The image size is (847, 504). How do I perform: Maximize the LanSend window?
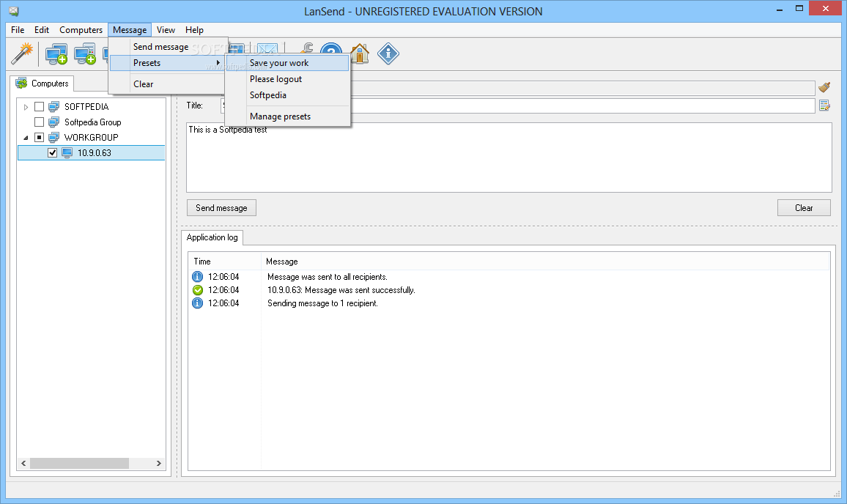click(x=799, y=8)
